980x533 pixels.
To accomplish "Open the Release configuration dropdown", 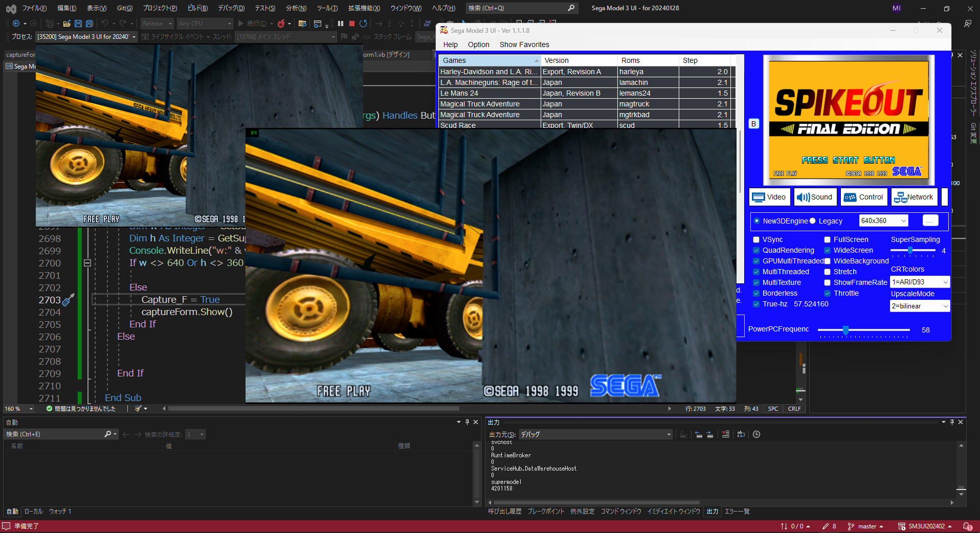I will tap(157, 24).
